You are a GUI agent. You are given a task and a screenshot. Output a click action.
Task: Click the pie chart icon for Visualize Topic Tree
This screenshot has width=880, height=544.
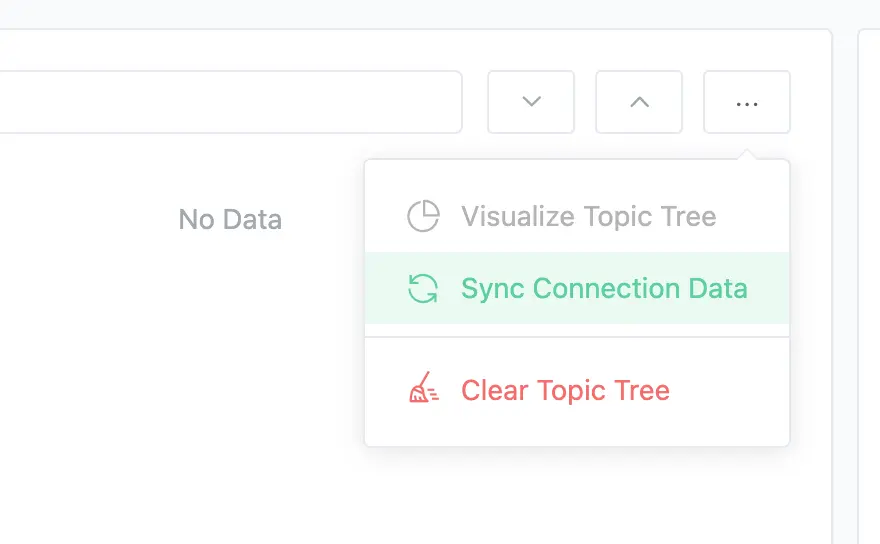423,216
